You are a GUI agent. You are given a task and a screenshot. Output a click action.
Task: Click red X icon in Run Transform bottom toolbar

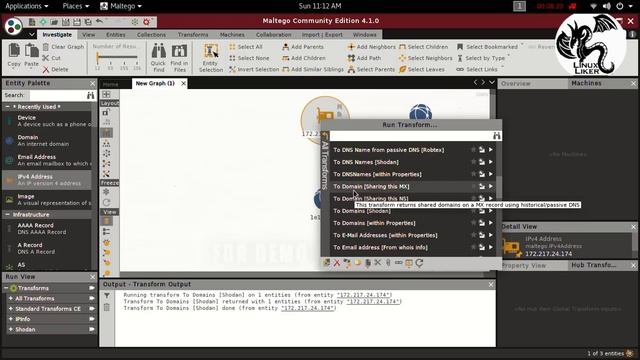(x=337, y=263)
